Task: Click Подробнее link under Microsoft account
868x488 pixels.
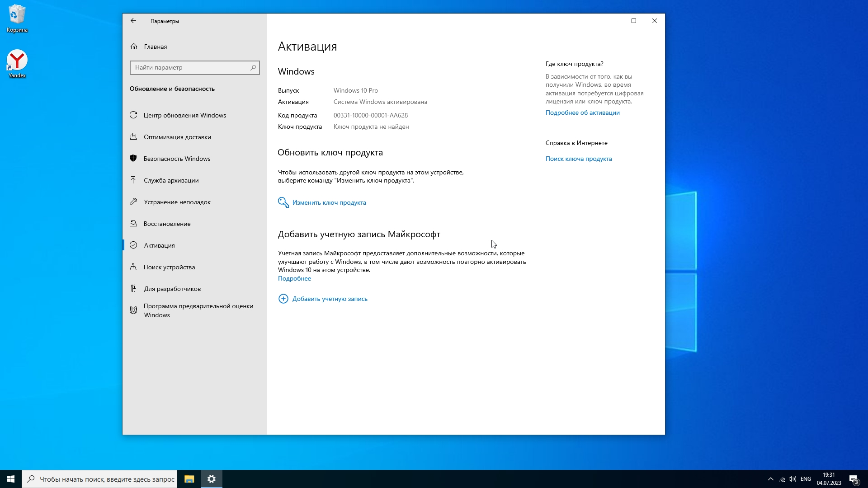Action: coord(294,278)
